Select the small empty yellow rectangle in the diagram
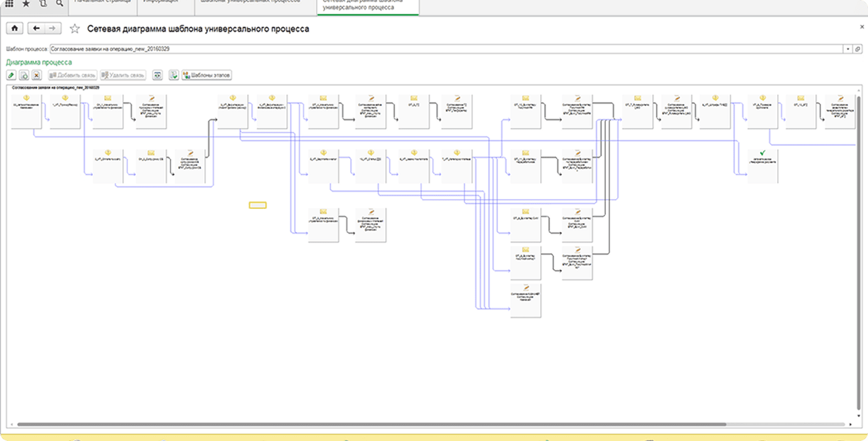868x441 pixels. pos(258,205)
